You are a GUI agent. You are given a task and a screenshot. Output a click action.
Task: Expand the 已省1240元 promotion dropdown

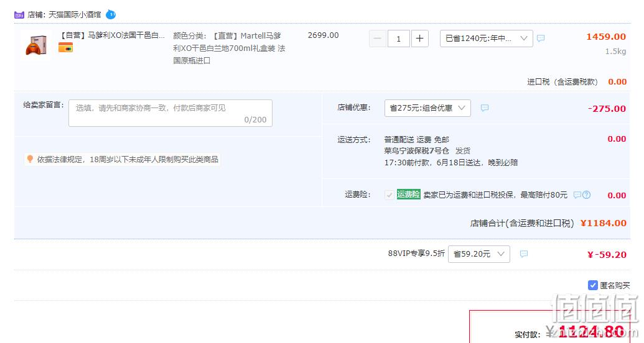(x=487, y=39)
